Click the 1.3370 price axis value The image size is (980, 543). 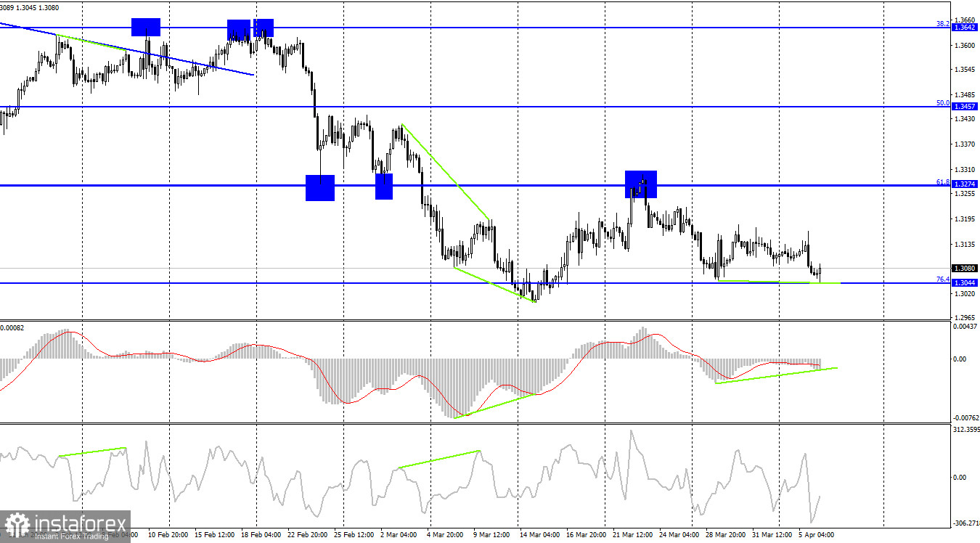pyautogui.click(x=966, y=144)
